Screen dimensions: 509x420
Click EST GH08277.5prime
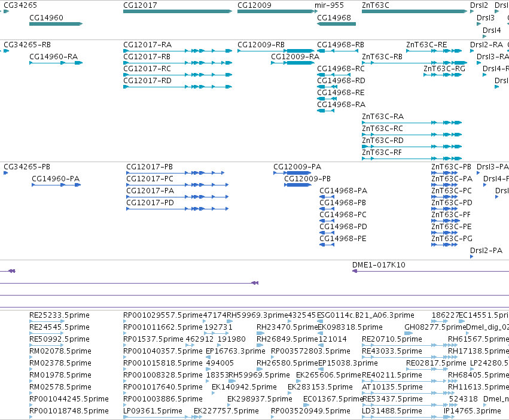[409, 333]
